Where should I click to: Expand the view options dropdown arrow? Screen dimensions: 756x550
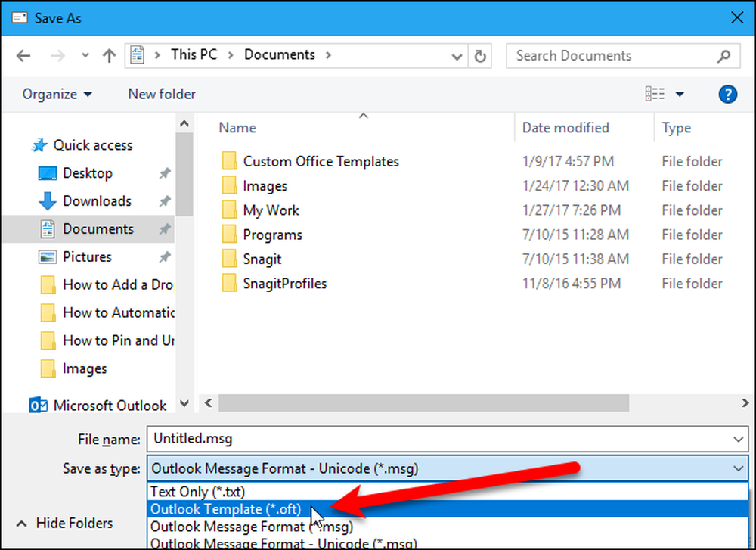(680, 94)
